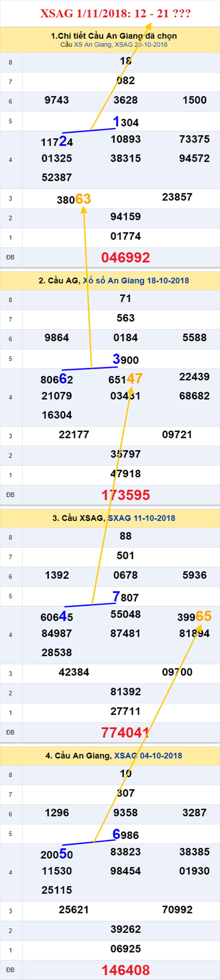The height and width of the screenshot is (980, 220).
Task: Click prize number 83823
Action: [126, 852]
